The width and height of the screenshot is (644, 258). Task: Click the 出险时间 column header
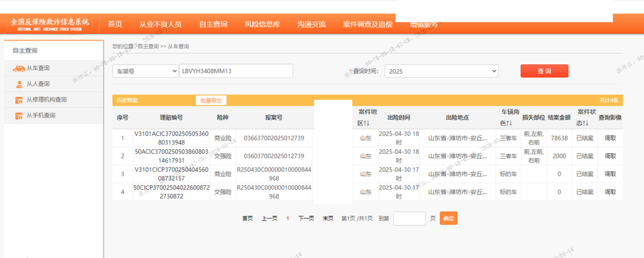coord(398,117)
